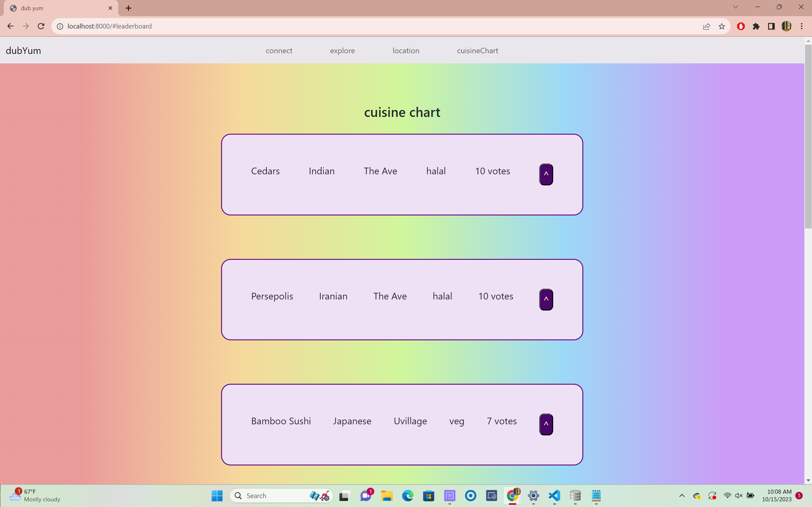Expand the tab search chevron
Viewport: 812px width, 507px height.
(x=736, y=7)
